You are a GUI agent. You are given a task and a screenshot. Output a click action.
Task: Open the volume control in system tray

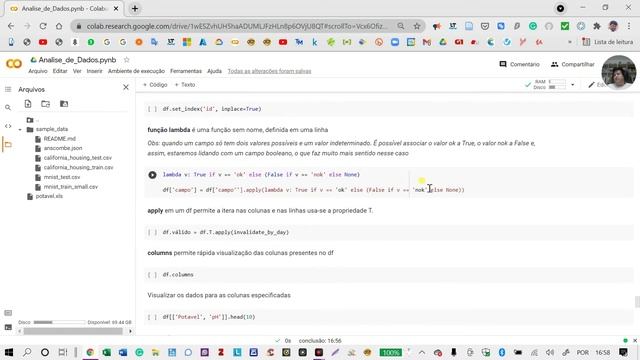pyautogui.click(x=550, y=352)
